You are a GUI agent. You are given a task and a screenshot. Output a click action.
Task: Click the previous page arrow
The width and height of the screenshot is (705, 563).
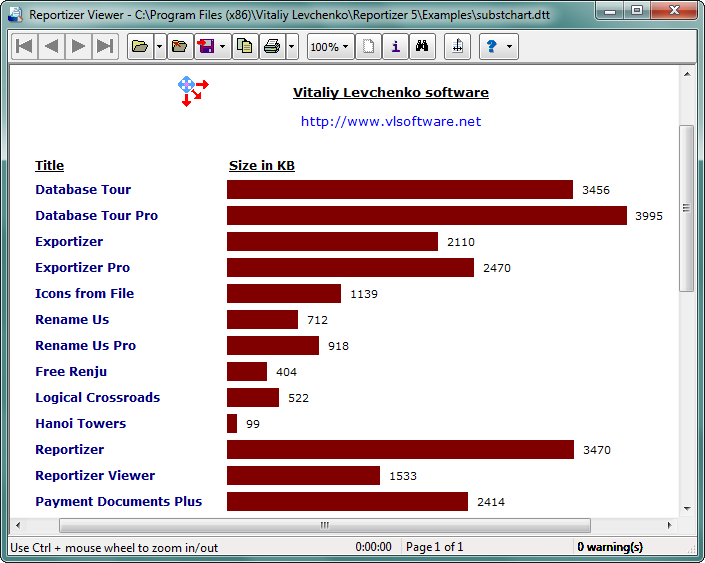51,47
